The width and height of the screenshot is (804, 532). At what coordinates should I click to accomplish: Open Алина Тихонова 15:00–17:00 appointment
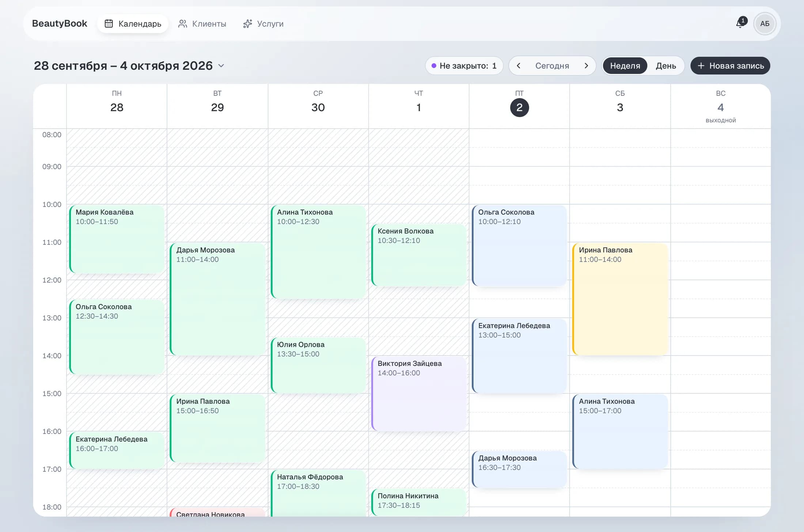click(x=620, y=432)
